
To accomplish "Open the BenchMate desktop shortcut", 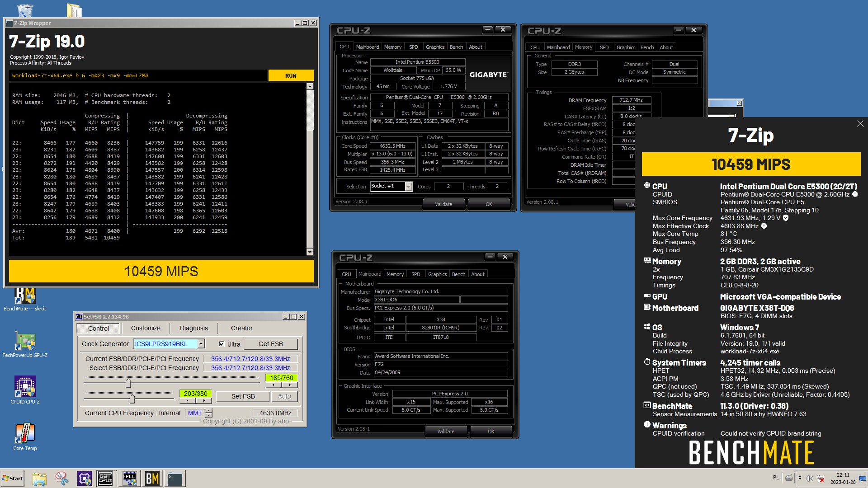I will click(25, 298).
